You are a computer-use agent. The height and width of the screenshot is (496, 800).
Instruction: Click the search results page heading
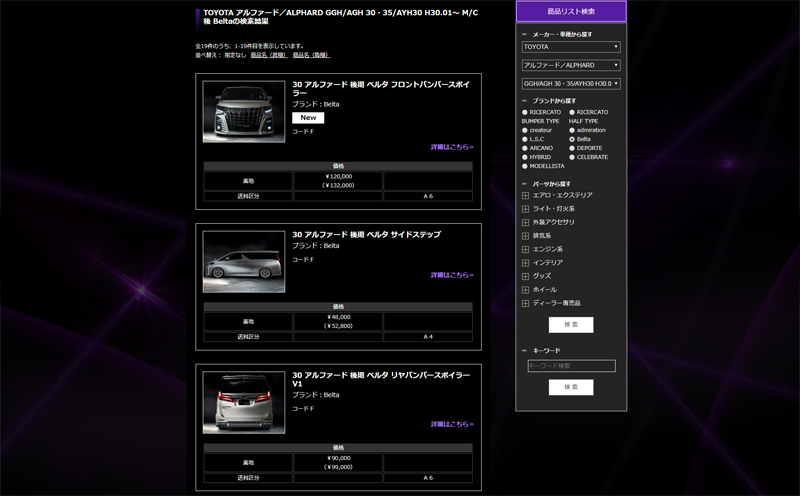pyautogui.click(x=341, y=17)
